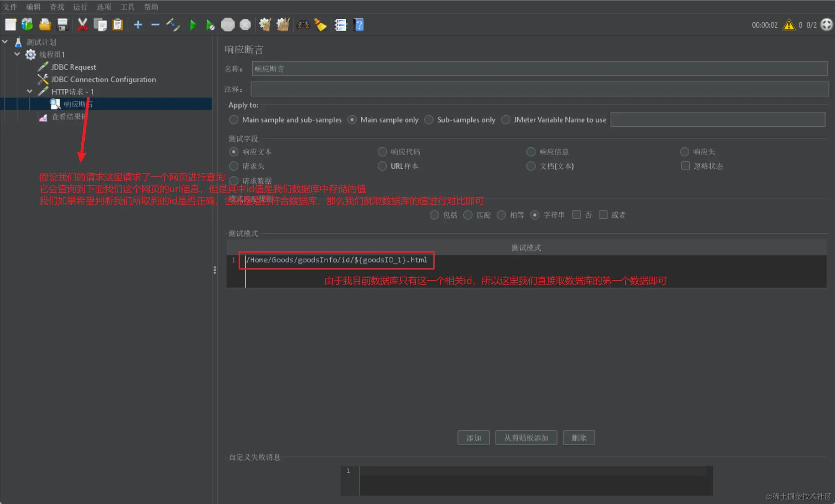This screenshot has height=504, width=835.
Task: Click the 注释 comment input field
Action: click(x=539, y=89)
